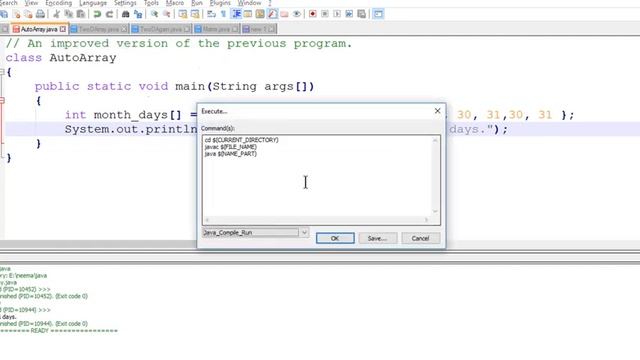Click the Cut scissors icon
Image resolution: width=640 pixels, height=360 pixels.
(56, 14)
